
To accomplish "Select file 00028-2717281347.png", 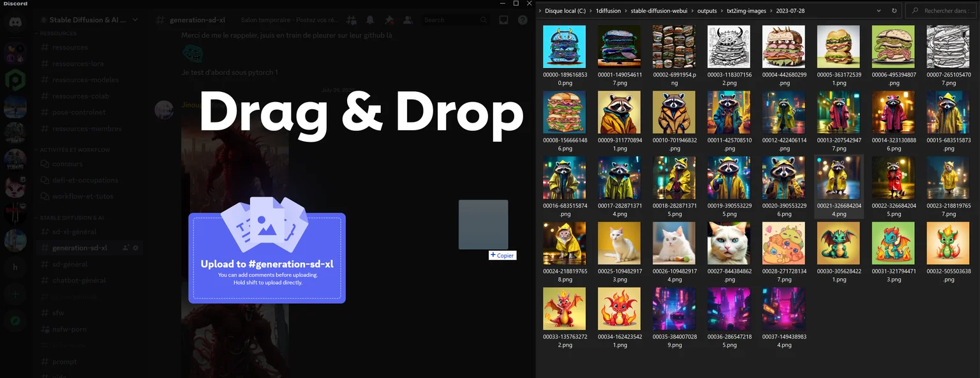I will 784,252.
